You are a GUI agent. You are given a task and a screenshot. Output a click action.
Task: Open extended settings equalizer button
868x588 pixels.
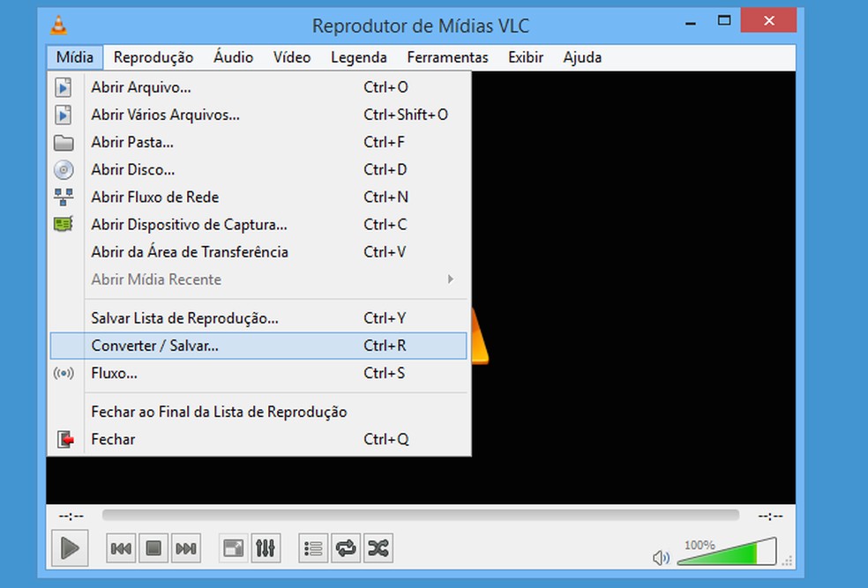[x=266, y=548]
